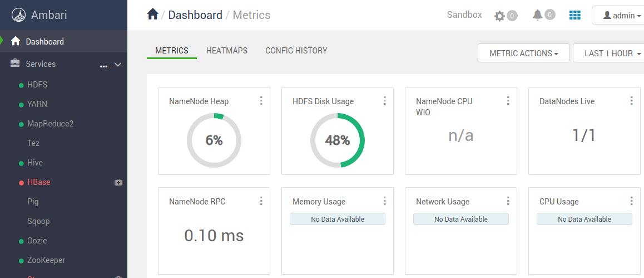Collapse the Services list chevron
This screenshot has height=278, width=644.
click(x=118, y=65)
